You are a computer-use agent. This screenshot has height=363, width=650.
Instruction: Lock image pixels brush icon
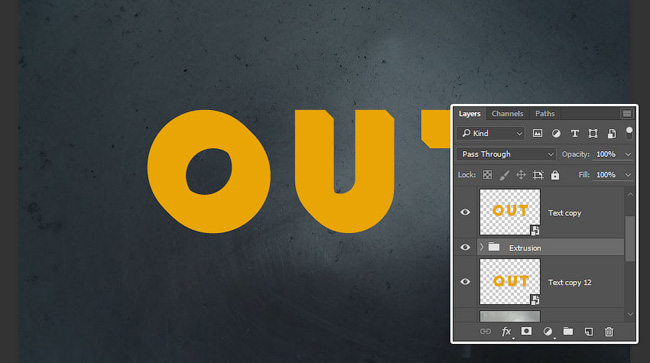[504, 175]
